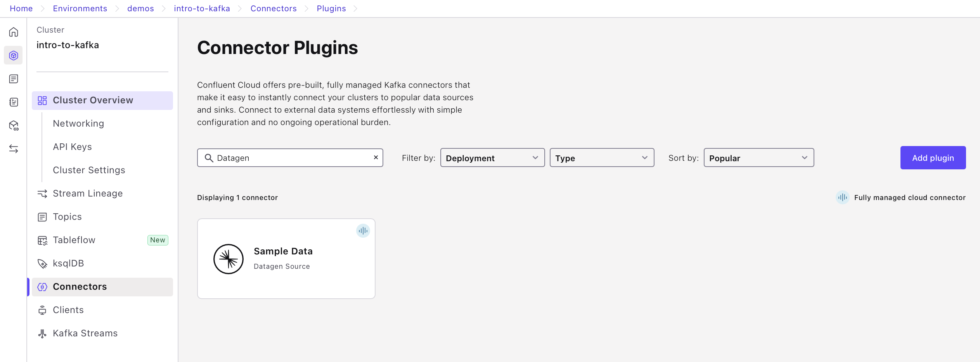
Task: Open the intro-to-kafka breadcrumb
Action: point(202,9)
